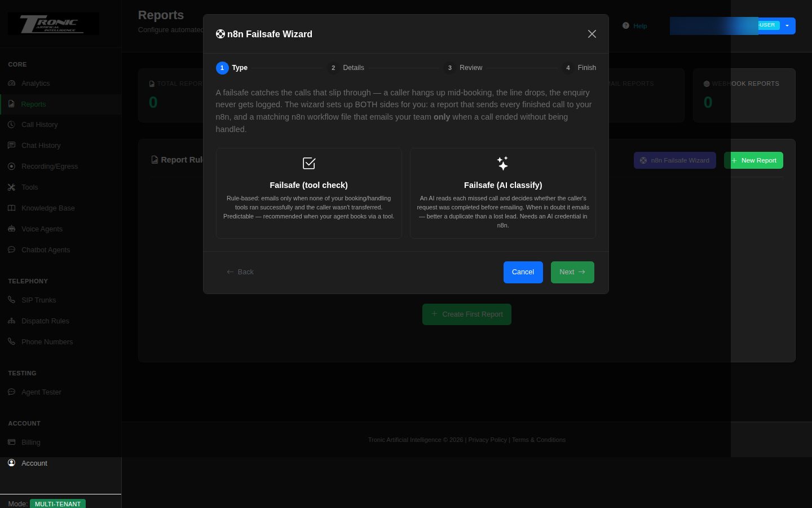Click the Dispatch Rules diagram icon
This screenshot has height=508, width=812.
[11, 321]
